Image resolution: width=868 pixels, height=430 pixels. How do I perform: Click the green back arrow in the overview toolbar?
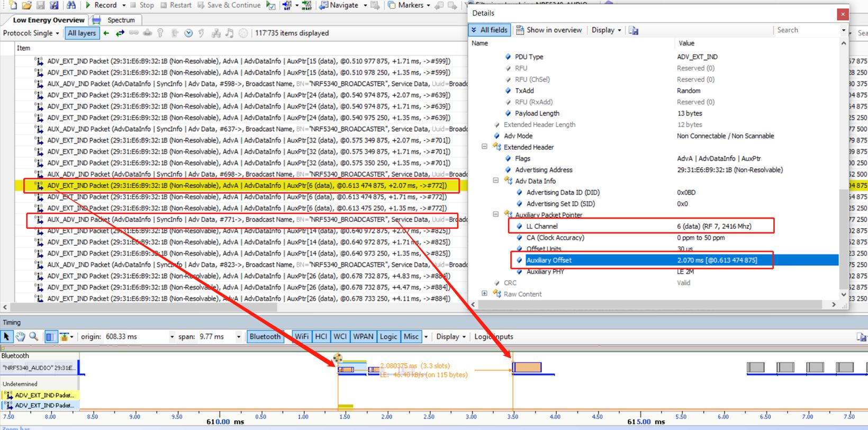pyautogui.click(x=106, y=33)
